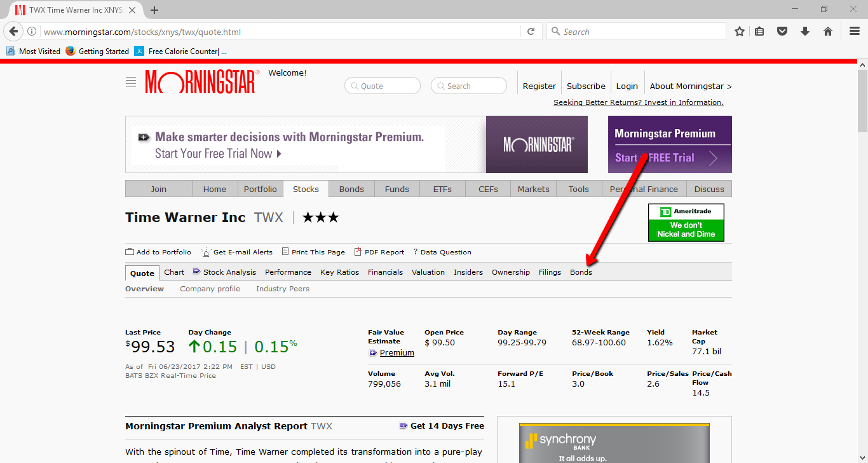Open Most Visited bookmarks folder
This screenshot has height=463, width=868.
[x=33, y=51]
